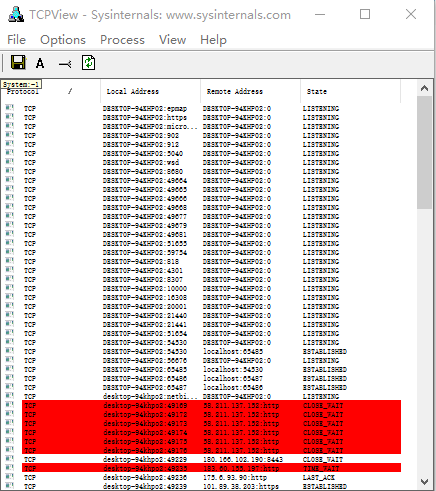This screenshot has width=436, height=491.
Task: Click the vertical scrollbar thumb
Action: click(x=424, y=153)
